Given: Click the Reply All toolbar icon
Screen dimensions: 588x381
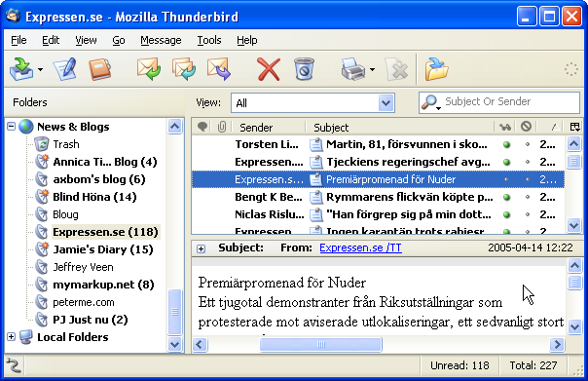Looking at the screenshot, I should pos(184,69).
